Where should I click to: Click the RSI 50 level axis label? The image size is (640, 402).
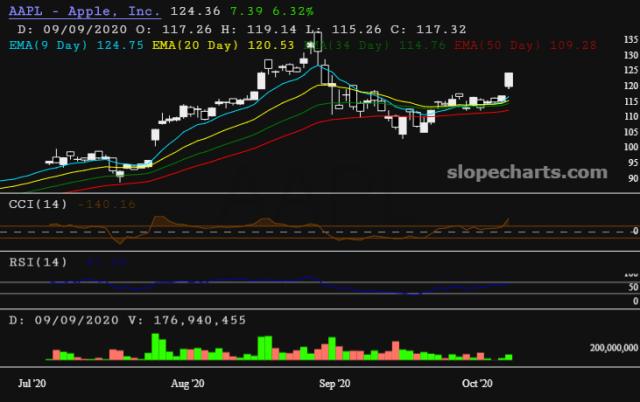click(633, 287)
